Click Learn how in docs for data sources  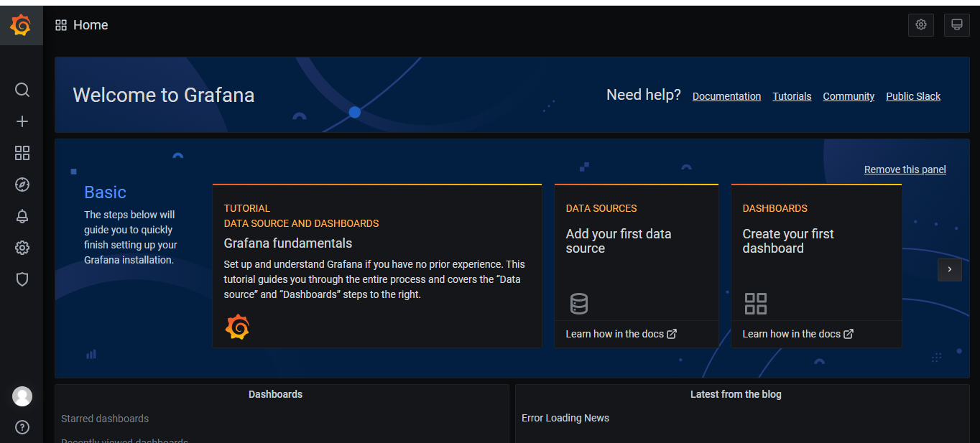[621, 334]
